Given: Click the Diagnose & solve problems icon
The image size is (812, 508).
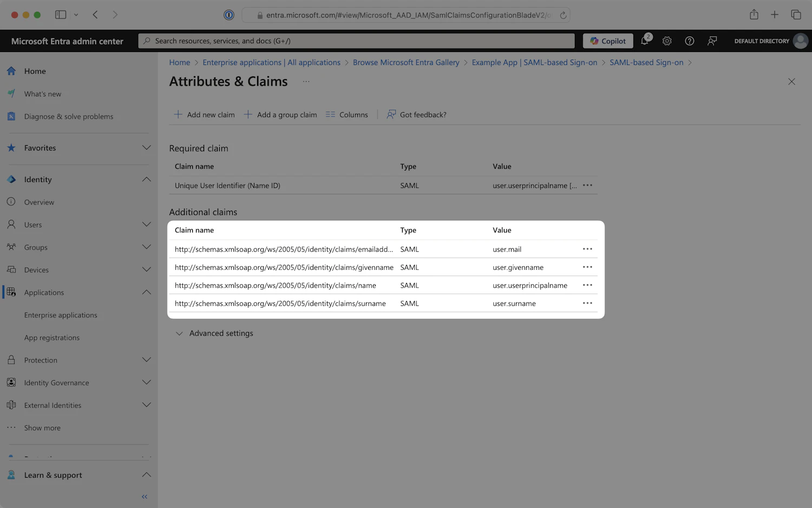Looking at the screenshot, I should click(x=11, y=116).
